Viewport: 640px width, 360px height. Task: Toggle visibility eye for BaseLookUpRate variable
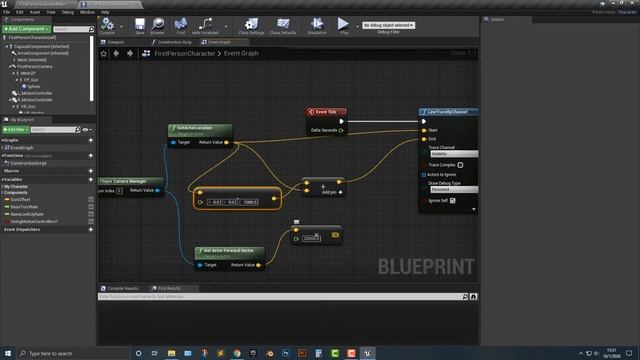tap(91, 214)
